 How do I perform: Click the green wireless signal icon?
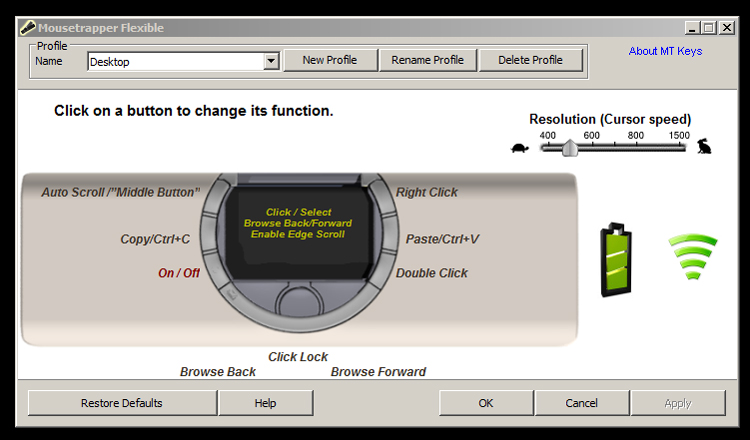[693, 256]
